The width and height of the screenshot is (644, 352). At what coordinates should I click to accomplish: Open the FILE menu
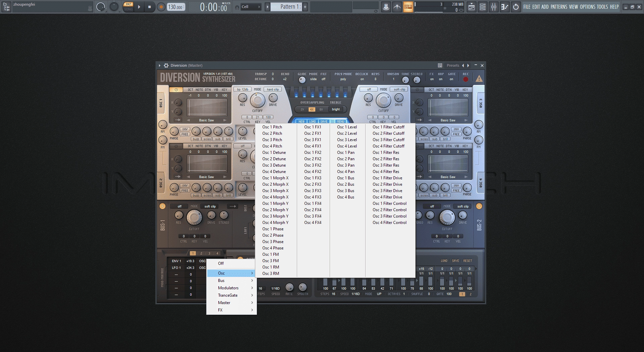pos(527,7)
